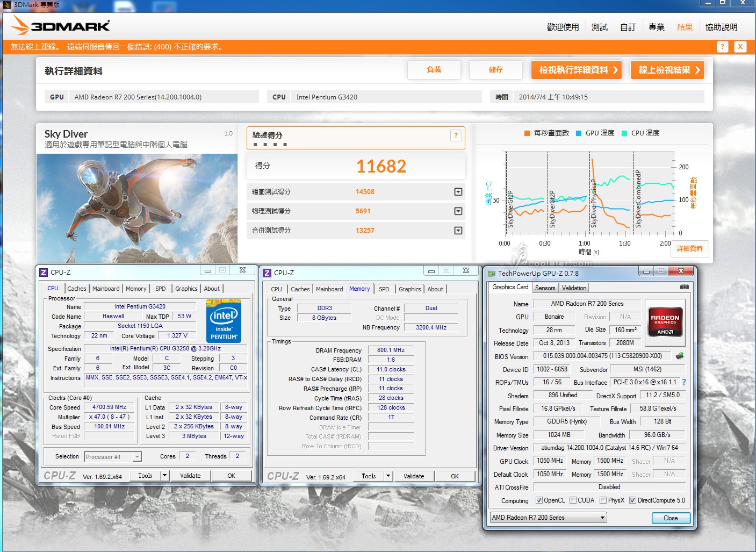Viewport: 756px width, 552px height.
Task: Expand the combined test score 13257 row
Action: pos(458,231)
